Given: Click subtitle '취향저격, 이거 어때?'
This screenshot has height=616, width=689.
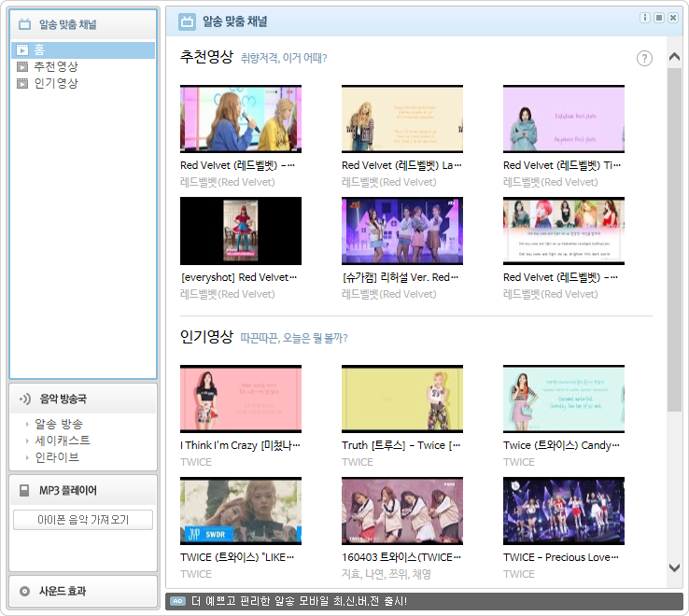Looking at the screenshot, I should (284, 59).
